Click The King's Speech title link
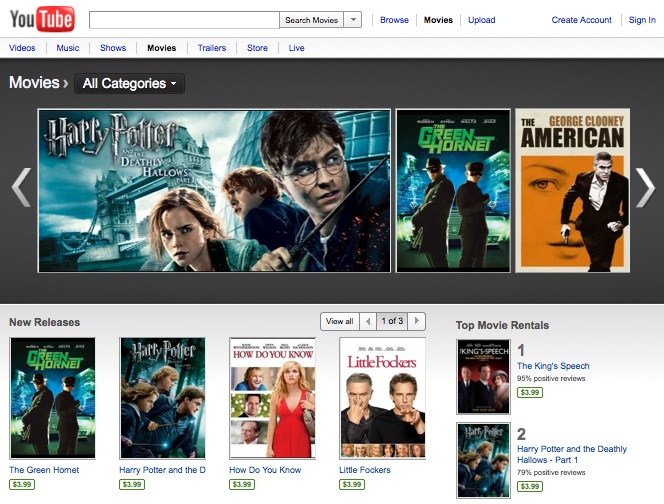664x504 pixels. (x=553, y=366)
